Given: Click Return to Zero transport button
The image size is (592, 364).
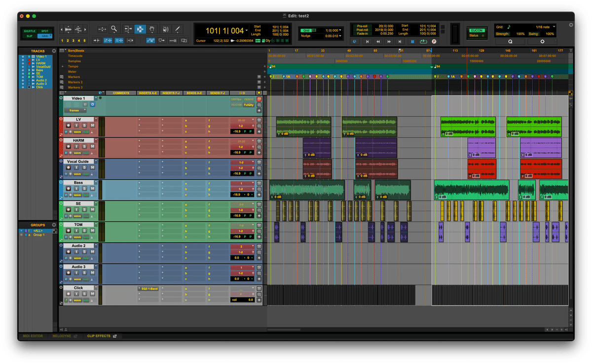Looking at the screenshot, I should point(367,42).
